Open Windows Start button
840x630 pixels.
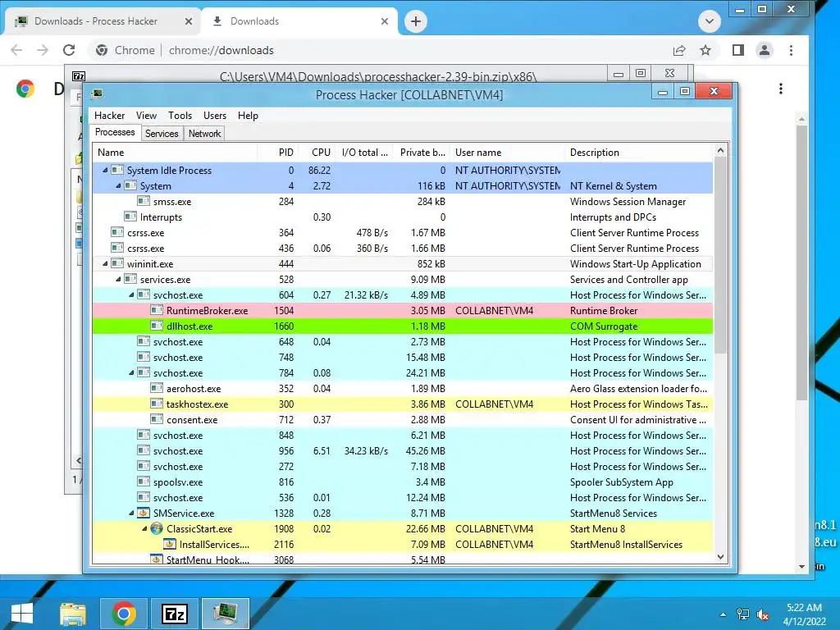pyautogui.click(x=22, y=614)
